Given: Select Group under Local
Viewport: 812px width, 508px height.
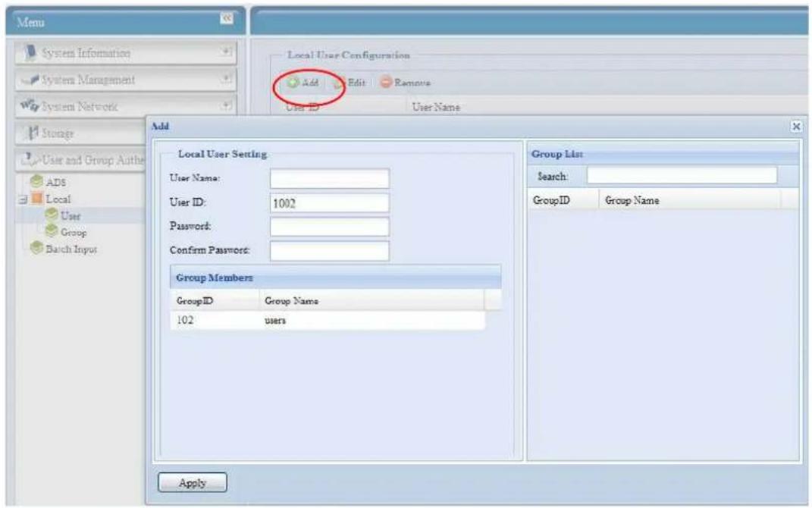Looking at the screenshot, I should click(x=74, y=233).
